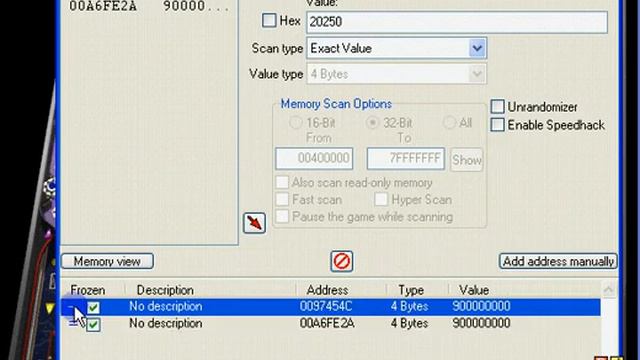The image size is (640, 360).
Task: Open the Value type dropdown
Action: 477,74
